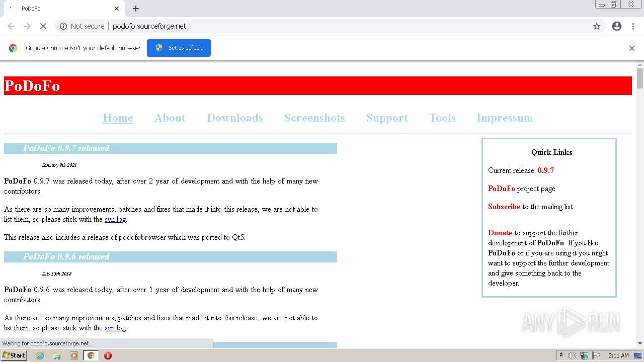644x362 pixels.
Task: Click the browser forward arrow
Action: click(x=27, y=26)
